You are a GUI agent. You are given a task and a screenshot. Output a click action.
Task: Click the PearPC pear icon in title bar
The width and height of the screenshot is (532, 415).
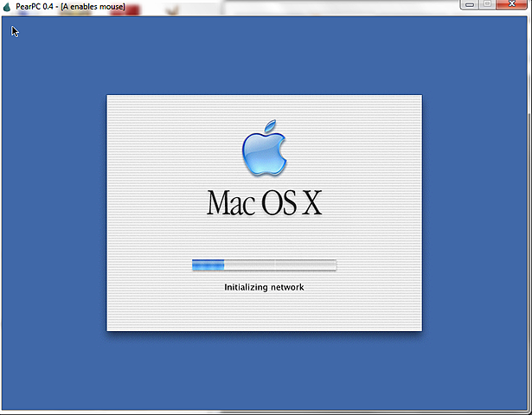[x=7, y=6]
